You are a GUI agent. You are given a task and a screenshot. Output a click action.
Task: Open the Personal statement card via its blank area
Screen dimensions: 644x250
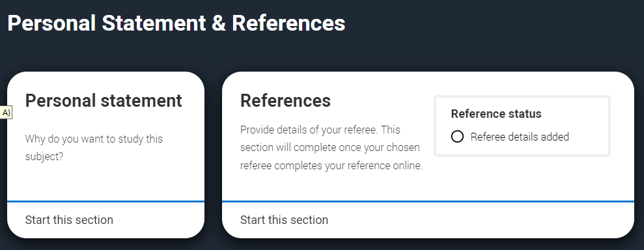[105, 183]
